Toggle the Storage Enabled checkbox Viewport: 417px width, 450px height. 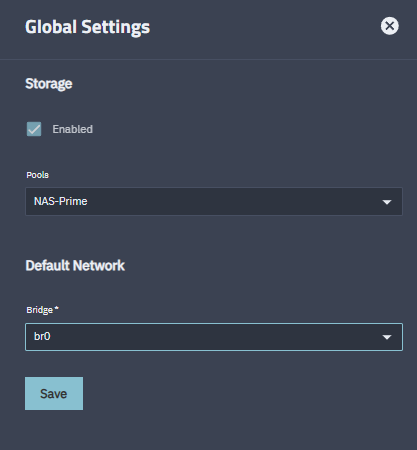34,129
